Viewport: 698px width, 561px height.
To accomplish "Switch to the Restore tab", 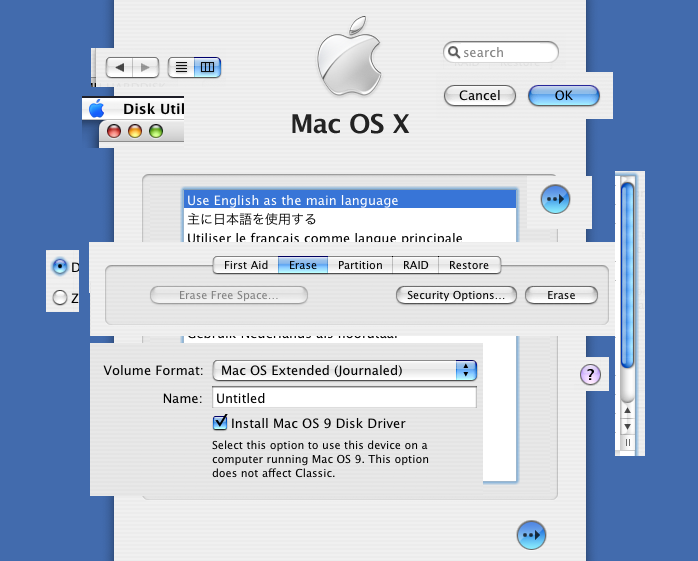I will point(469,265).
